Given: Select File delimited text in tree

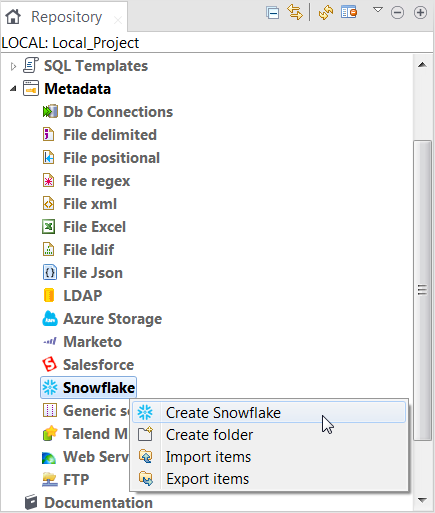Looking at the screenshot, I should (x=110, y=135).
